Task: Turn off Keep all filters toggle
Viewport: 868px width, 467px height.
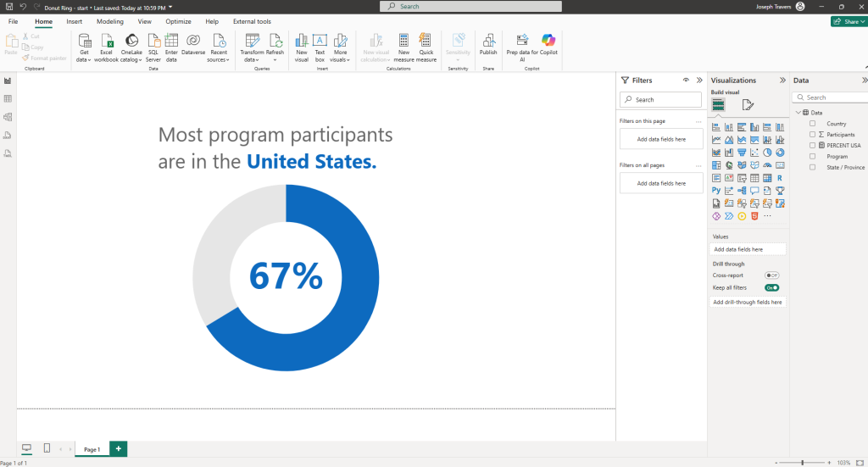Action: point(771,288)
